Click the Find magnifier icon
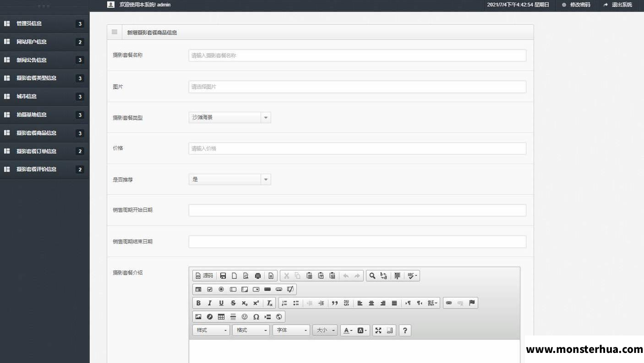644x363 pixels. (x=372, y=275)
